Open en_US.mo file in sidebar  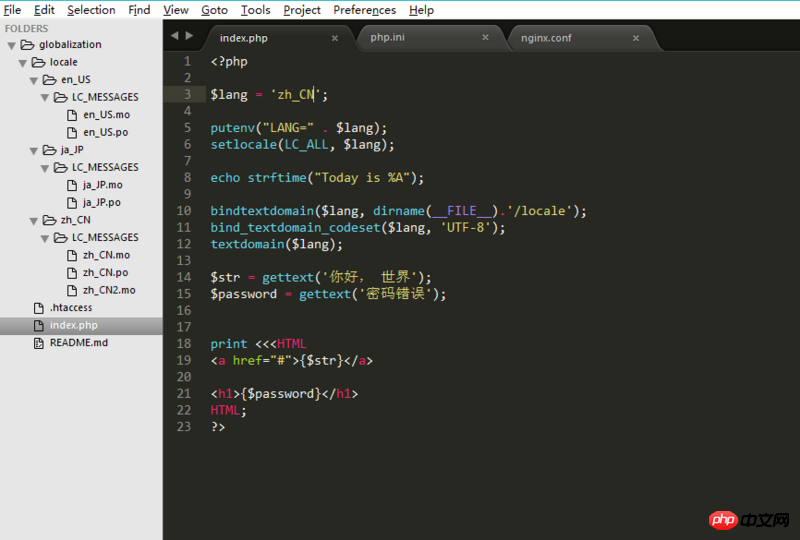106,115
